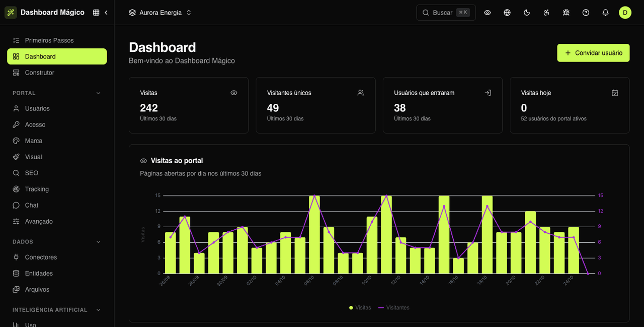
Task: Click the calendar icon on Visitas hoje card
Action: click(x=615, y=93)
